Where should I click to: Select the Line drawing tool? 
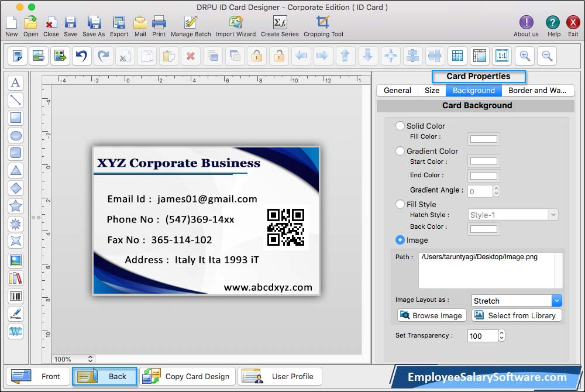tap(16, 100)
